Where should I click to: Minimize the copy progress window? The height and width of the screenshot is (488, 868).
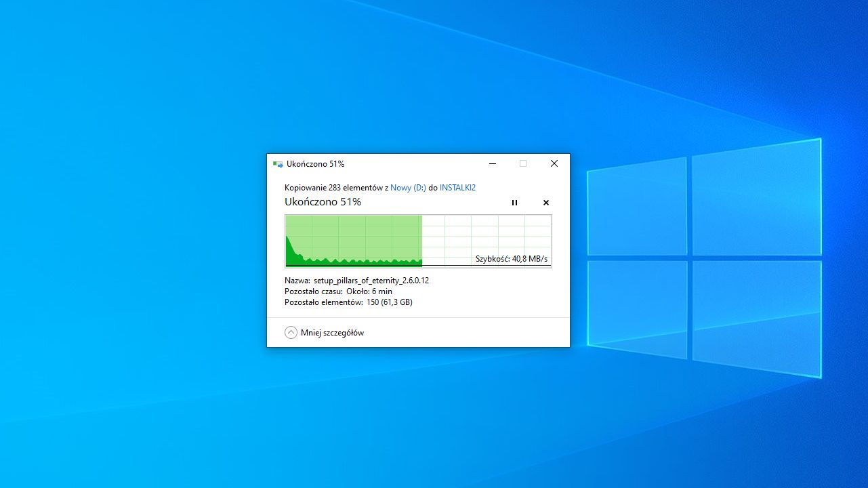pyautogui.click(x=493, y=163)
